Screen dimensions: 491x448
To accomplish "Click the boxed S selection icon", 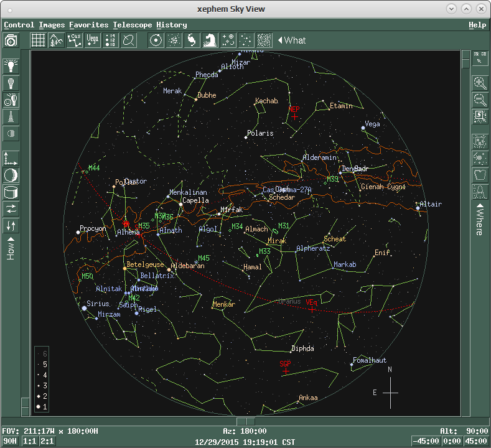I will pyautogui.click(x=480, y=117).
